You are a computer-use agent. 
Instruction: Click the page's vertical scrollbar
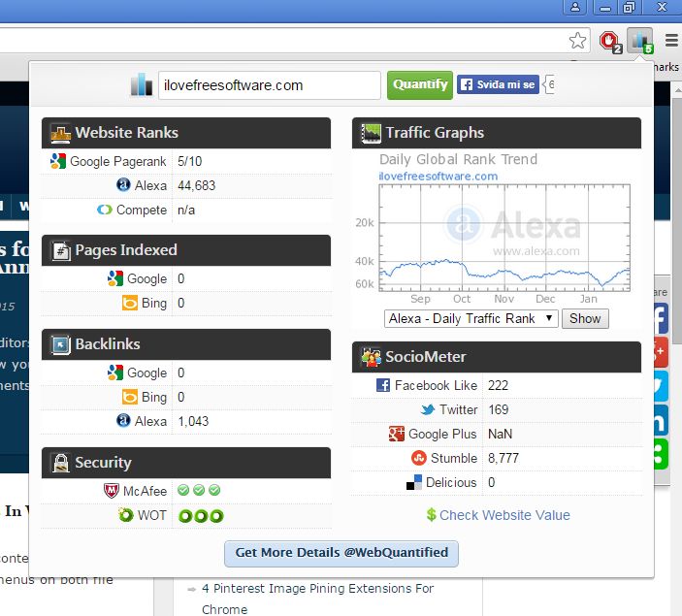pyautogui.click(x=677, y=220)
